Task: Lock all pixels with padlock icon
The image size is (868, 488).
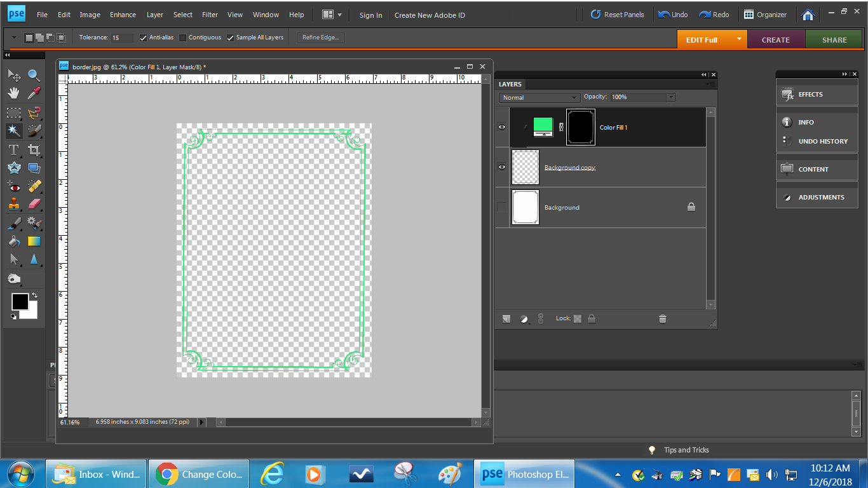Action: [x=592, y=318]
